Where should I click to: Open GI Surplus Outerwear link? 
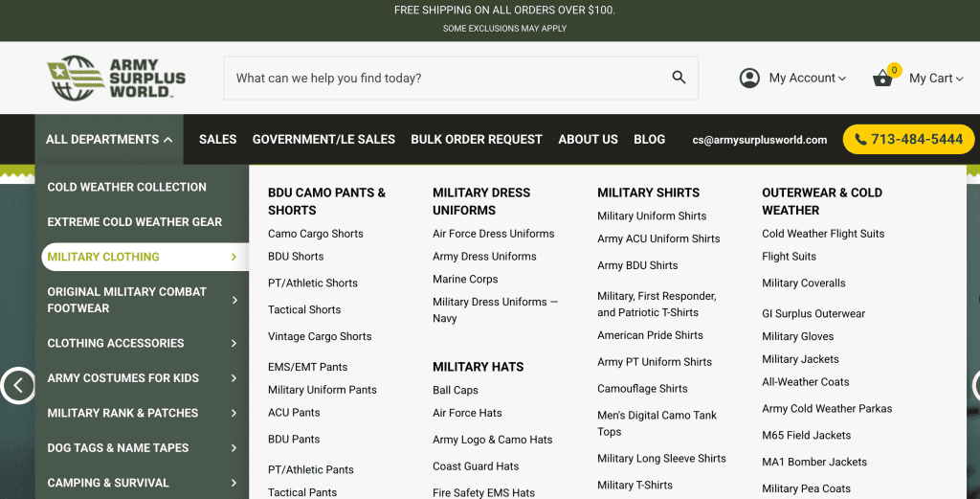[x=813, y=314]
